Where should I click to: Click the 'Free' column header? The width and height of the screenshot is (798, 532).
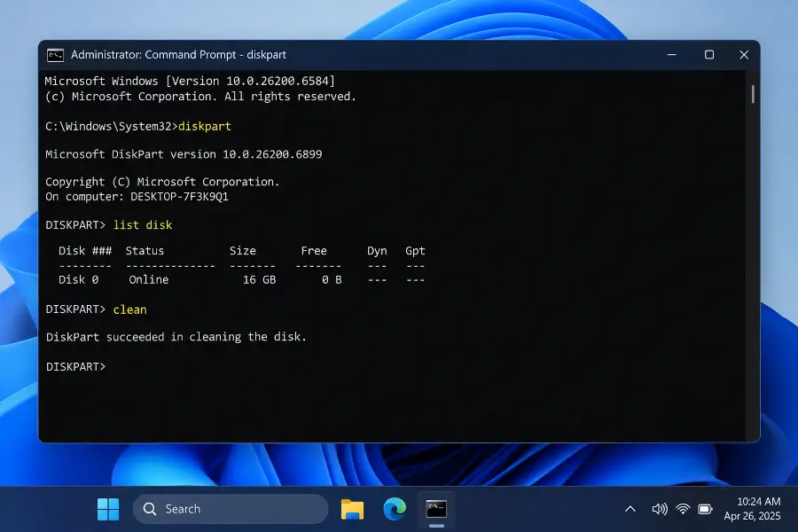[x=314, y=251]
